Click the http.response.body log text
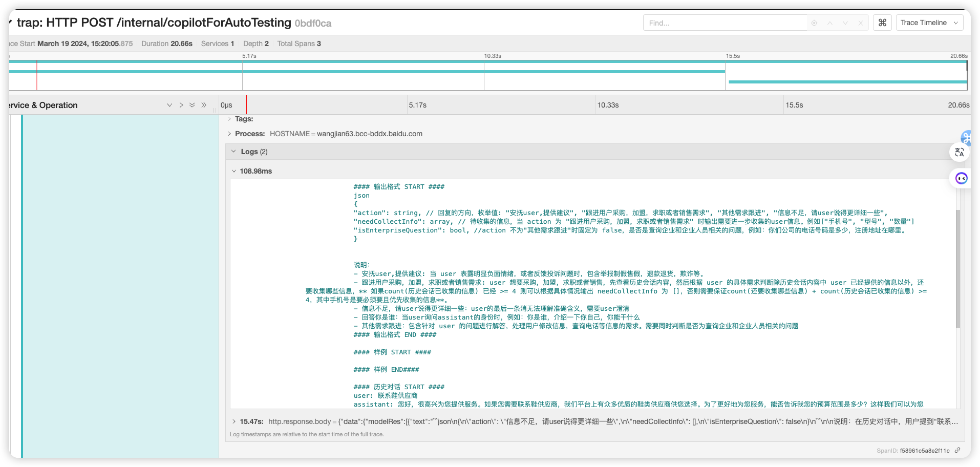 pyautogui.click(x=613, y=421)
